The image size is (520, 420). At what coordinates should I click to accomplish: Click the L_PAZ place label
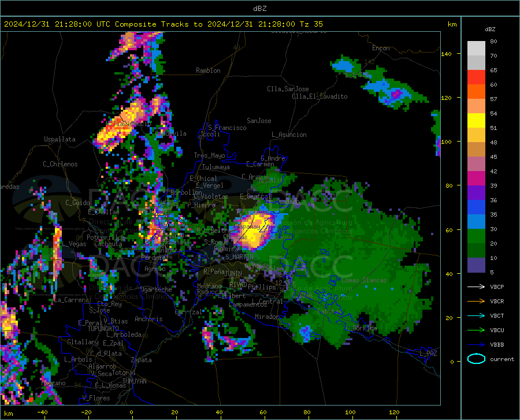428,354
